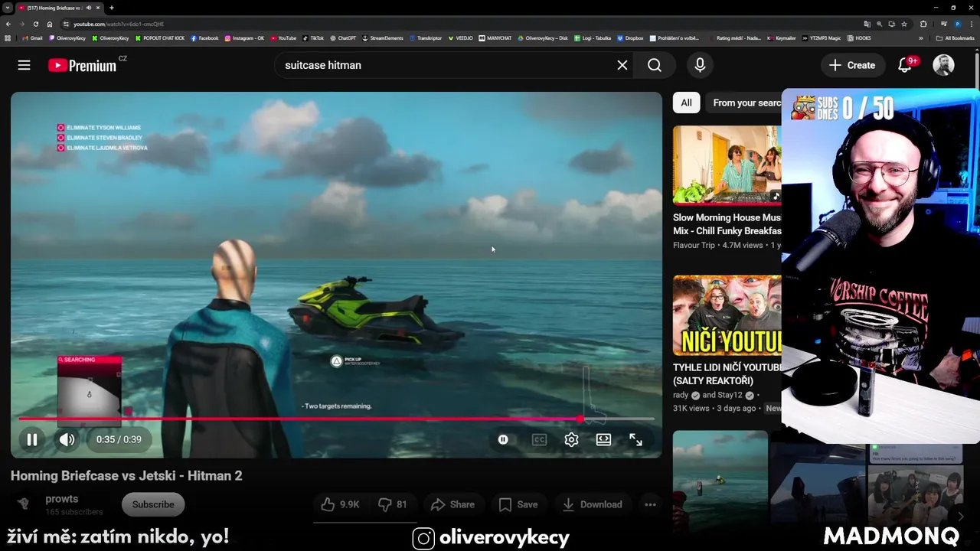Open the translate page icon
The height and width of the screenshot is (551, 980).
867,24
